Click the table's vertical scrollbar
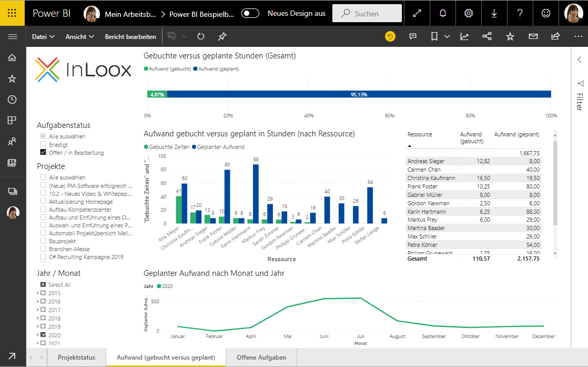Viewport: 588px width, 367px height. click(x=555, y=183)
